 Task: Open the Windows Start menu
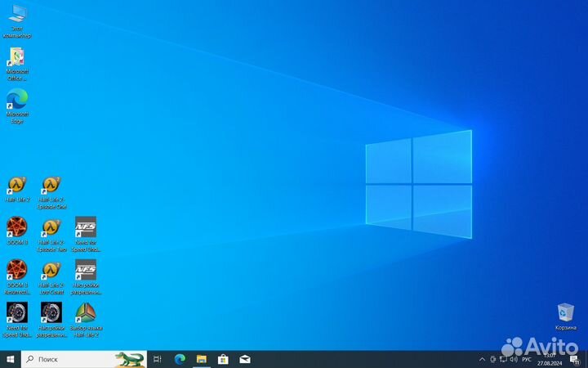click(11, 359)
